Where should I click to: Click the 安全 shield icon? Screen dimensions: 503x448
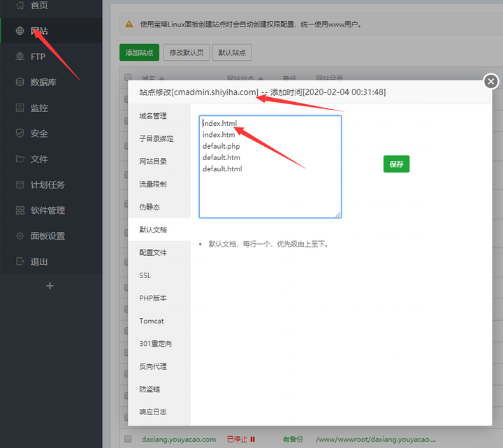point(20,133)
